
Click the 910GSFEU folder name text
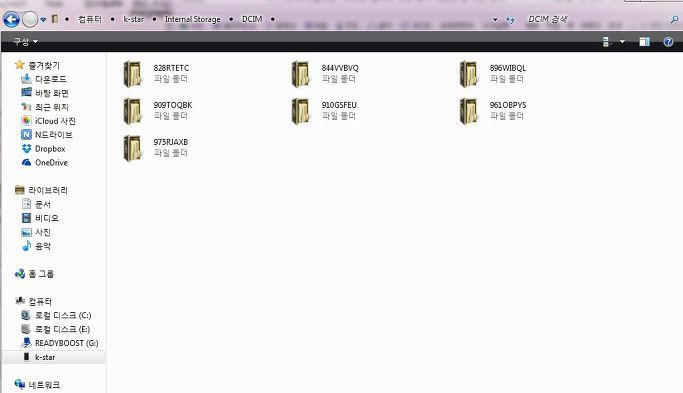tap(339, 105)
